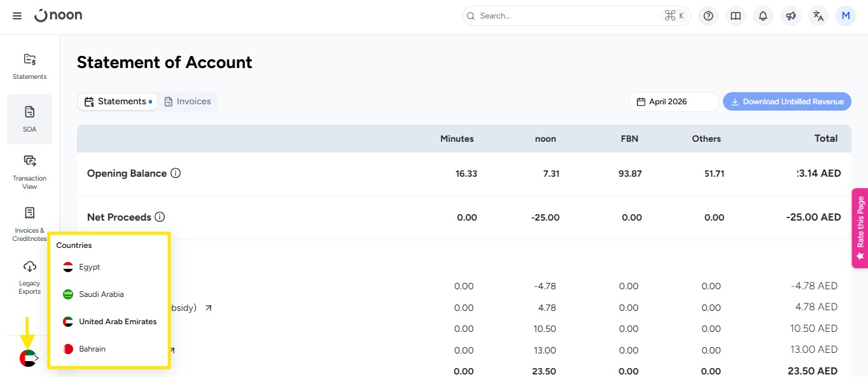
Task: Open user profile avatar M
Action: (846, 16)
